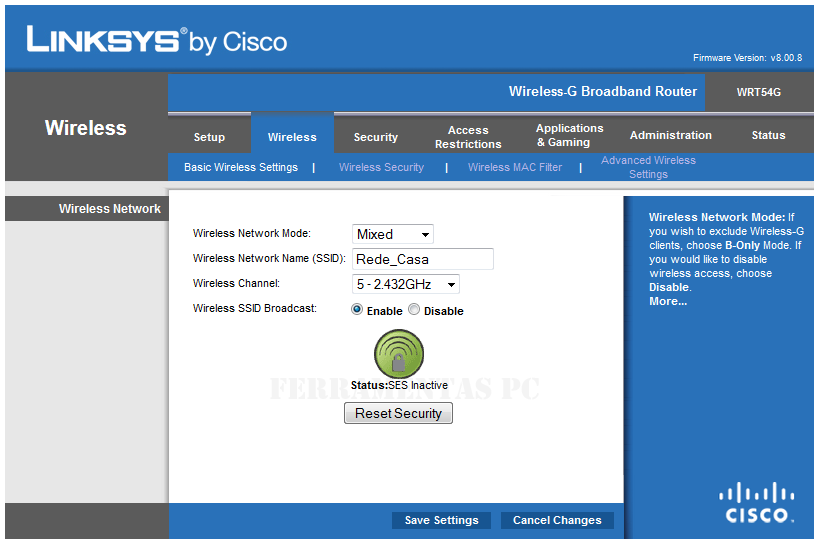Click the Wireless Channel label
Screen dimensions: 818x543
(x=236, y=283)
